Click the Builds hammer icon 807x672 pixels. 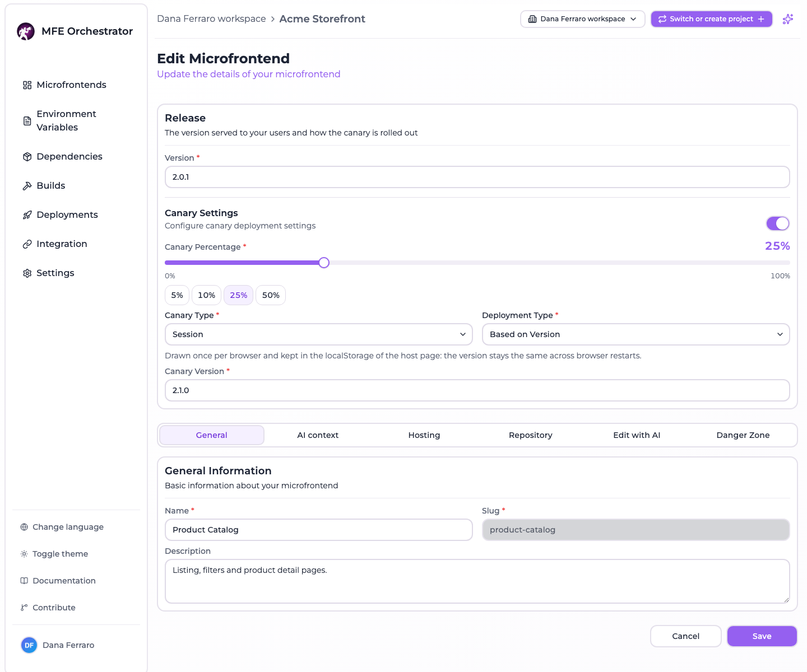[27, 186]
